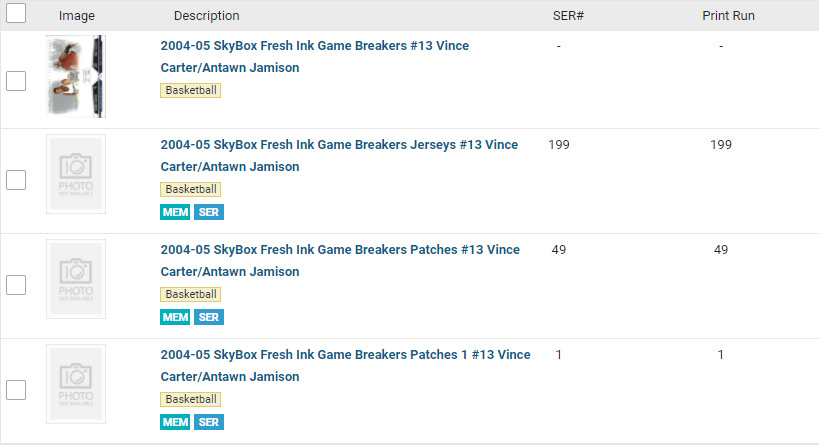This screenshot has width=819, height=445.
Task: Open the Vince Carter card photo thumbnail
Action: pyautogui.click(x=76, y=77)
